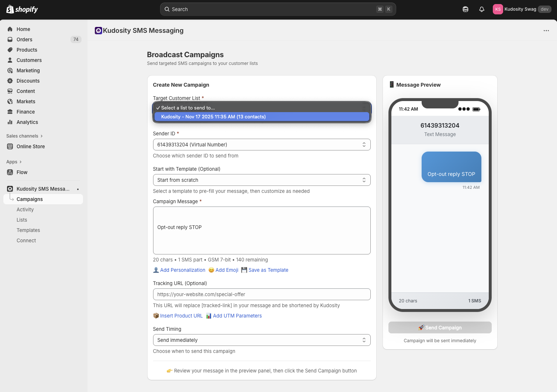Click the 74 orders badge
The image size is (557, 392).
[x=76, y=39]
